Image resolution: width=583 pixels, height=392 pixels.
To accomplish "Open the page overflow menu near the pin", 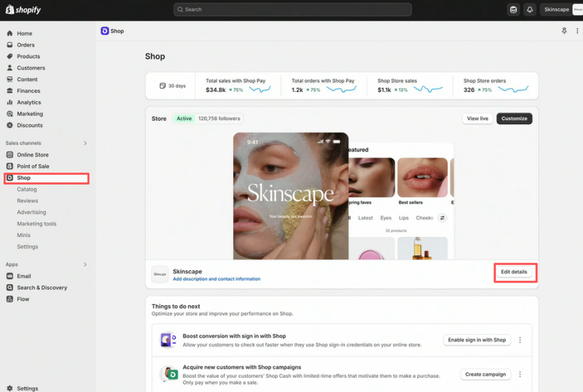I will click(x=577, y=30).
